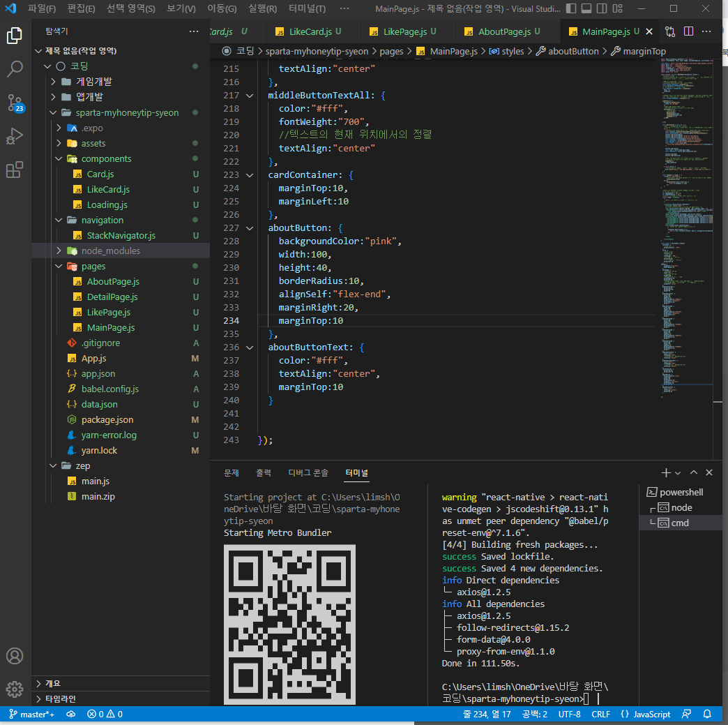Click the code minimap overview
The image size is (728, 725).
click(x=687, y=227)
